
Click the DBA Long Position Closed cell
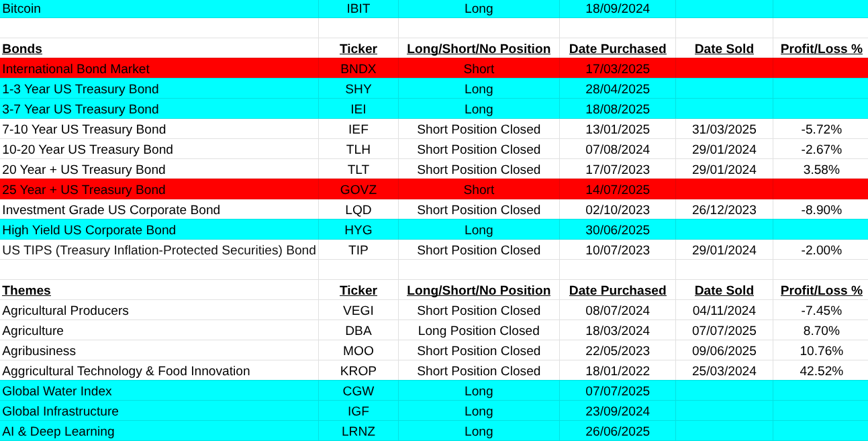click(x=479, y=331)
